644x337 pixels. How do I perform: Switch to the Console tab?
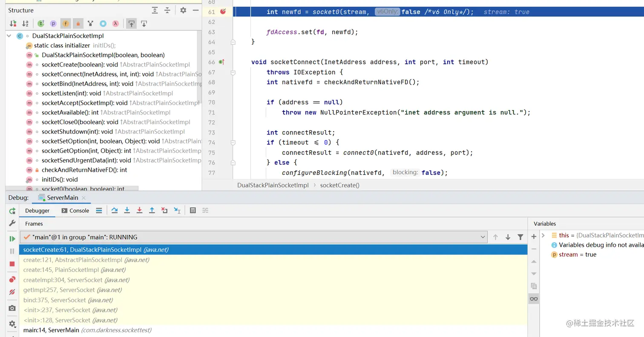tap(75, 211)
